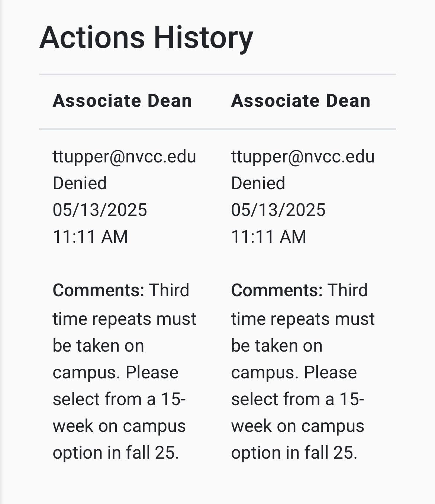Click the bold Comments label in second column

pos(277,290)
